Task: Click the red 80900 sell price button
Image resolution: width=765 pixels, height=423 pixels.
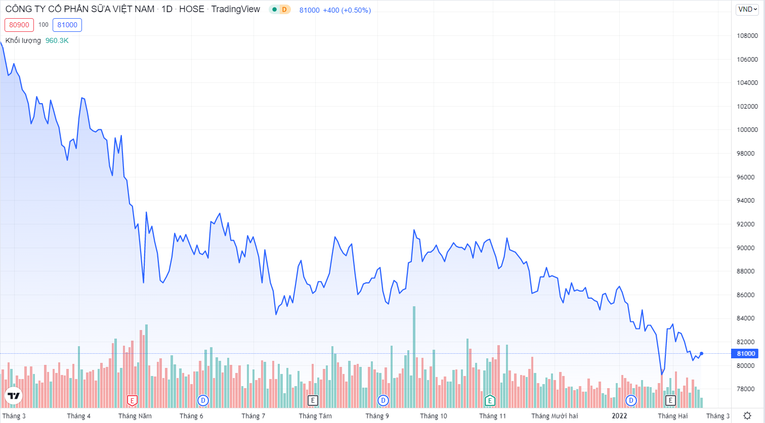Action: [x=18, y=24]
